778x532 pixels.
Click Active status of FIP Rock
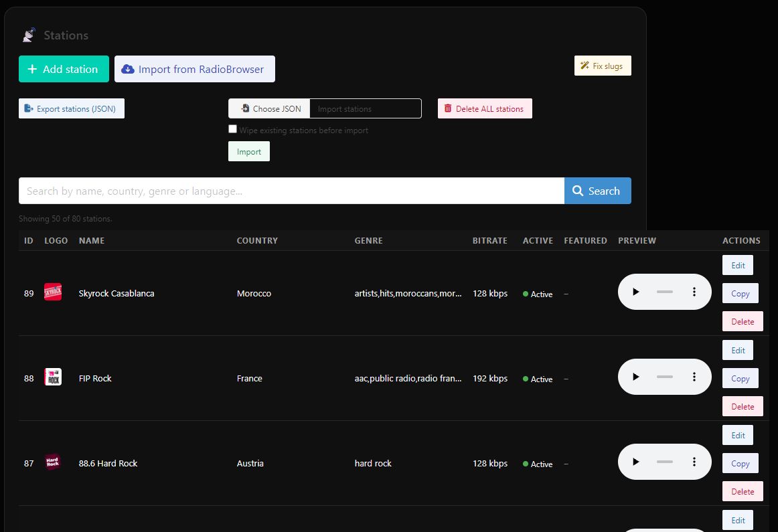pos(538,379)
